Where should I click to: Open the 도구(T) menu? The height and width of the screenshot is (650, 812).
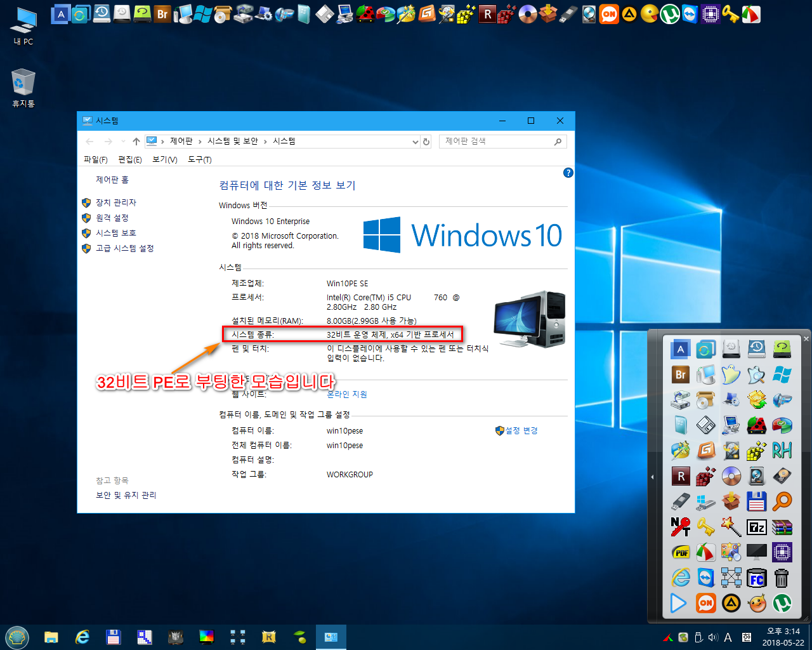(200, 159)
